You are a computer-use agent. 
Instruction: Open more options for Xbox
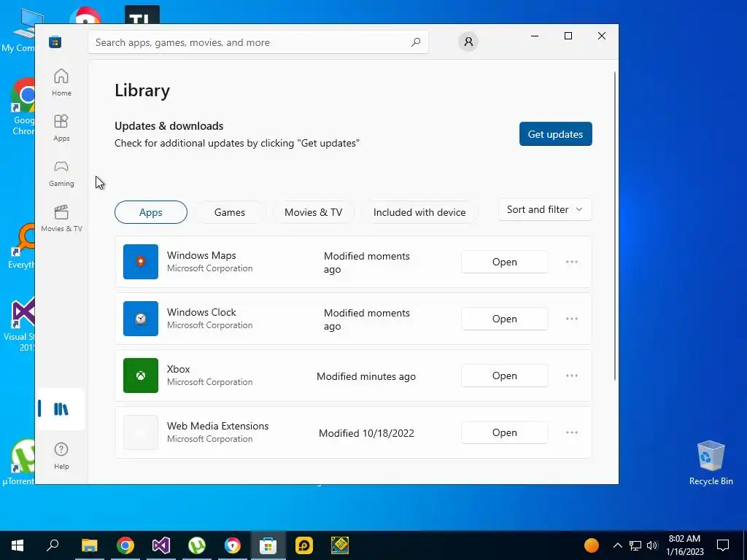[572, 376]
